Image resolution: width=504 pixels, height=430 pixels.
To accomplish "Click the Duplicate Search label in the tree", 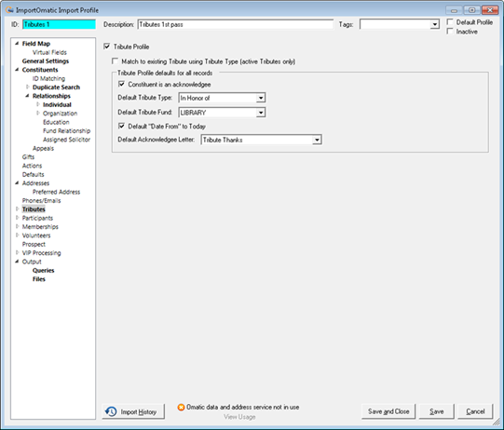I will (56, 87).
